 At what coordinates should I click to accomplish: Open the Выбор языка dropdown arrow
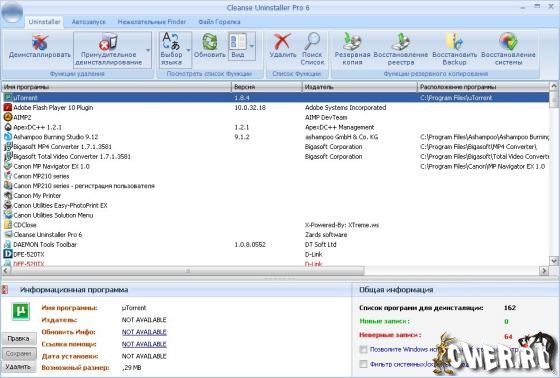[188, 50]
